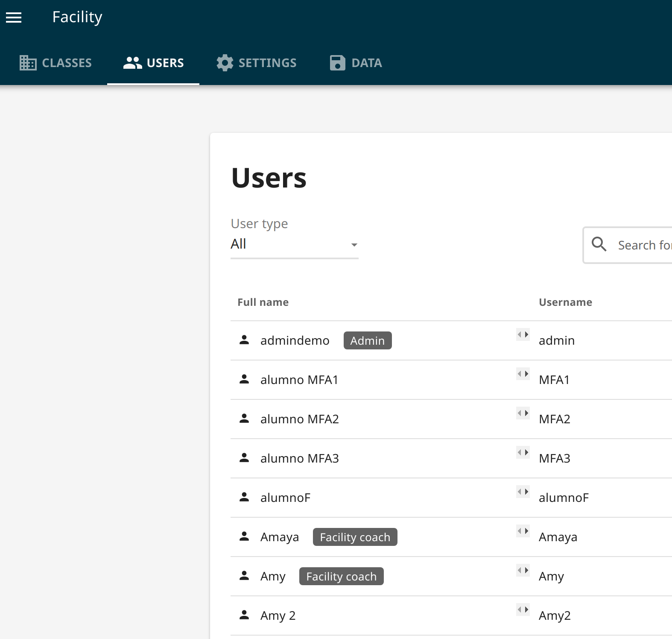
Task: Click the Full name column header
Action: [263, 302]
